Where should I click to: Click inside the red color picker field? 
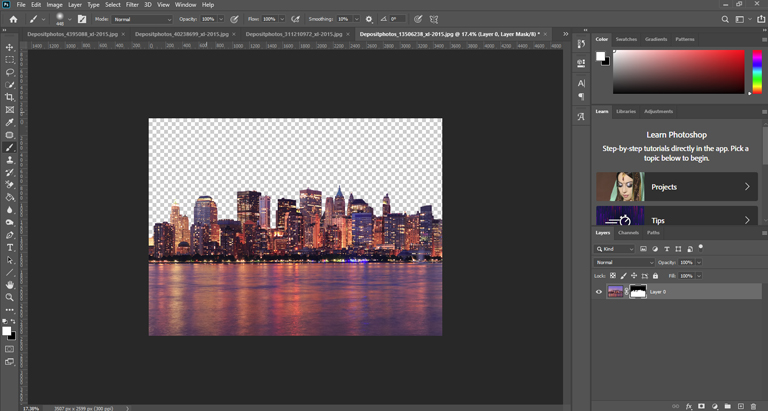(x=678, y=72)
